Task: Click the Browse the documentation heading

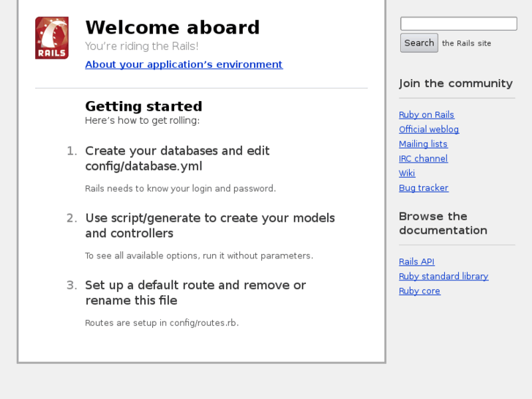Action: tap(443, 223)
